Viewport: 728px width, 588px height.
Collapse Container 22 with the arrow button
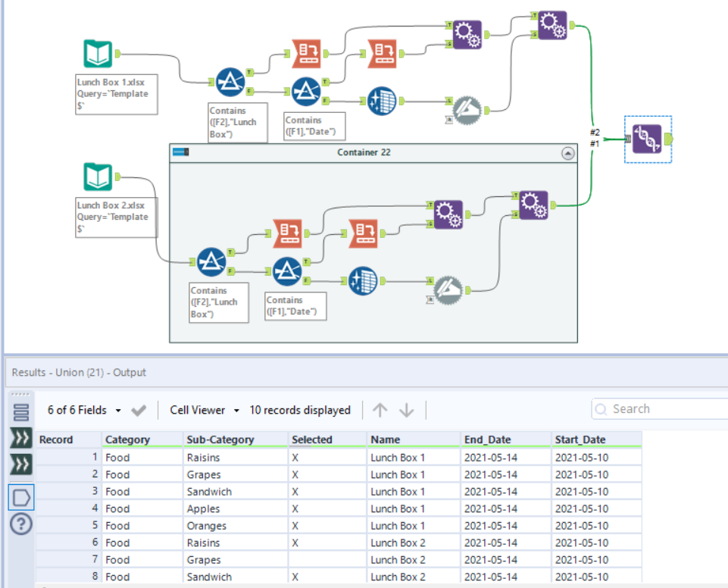tap(568, 153)
